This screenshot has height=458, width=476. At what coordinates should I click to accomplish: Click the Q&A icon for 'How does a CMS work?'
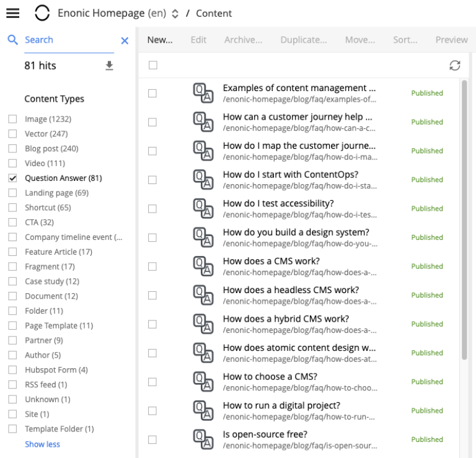pyautogui.click(x=203, y=266)
